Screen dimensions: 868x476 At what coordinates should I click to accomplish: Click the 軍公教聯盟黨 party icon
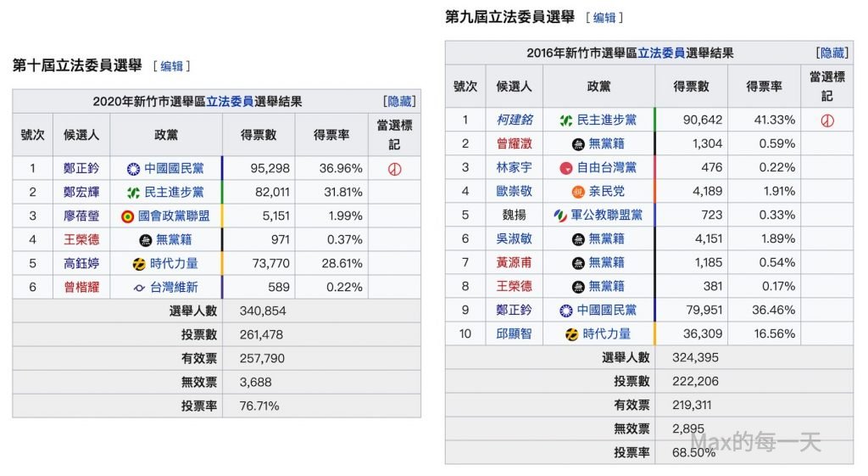coord(560,216)
